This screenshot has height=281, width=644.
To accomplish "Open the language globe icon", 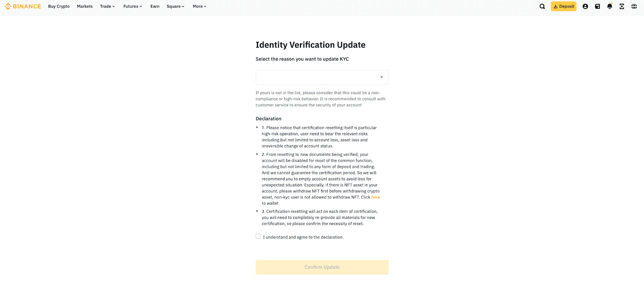I will click(x=634, y=6).
